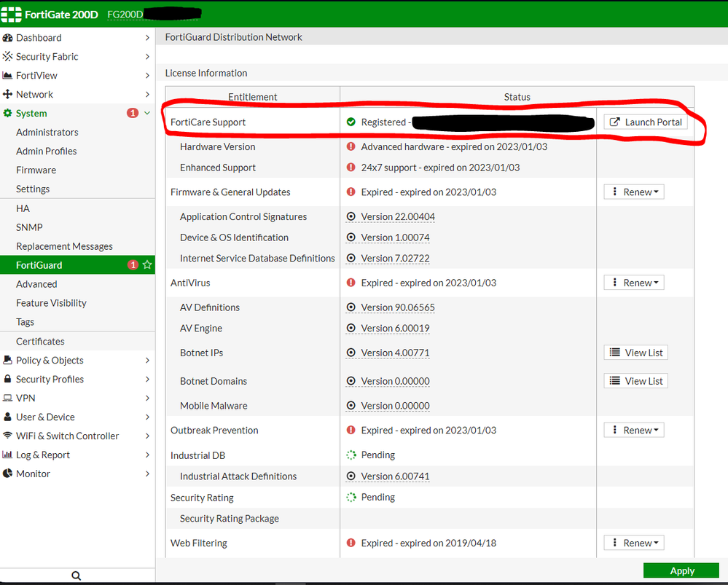Click the Industrial DB pending spinner icon
The width and height of the screenshot is (728, 585).
(x=351, y=455)
